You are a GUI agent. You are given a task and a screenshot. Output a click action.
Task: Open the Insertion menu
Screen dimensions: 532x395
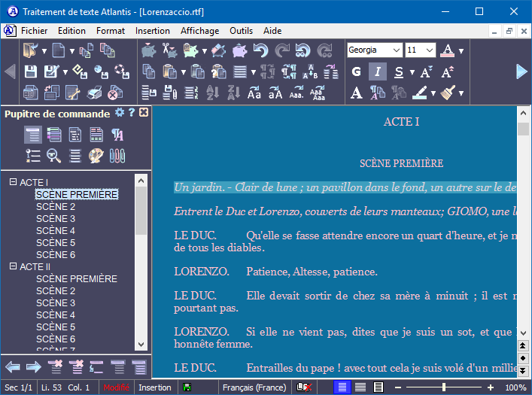coord(153,31)
